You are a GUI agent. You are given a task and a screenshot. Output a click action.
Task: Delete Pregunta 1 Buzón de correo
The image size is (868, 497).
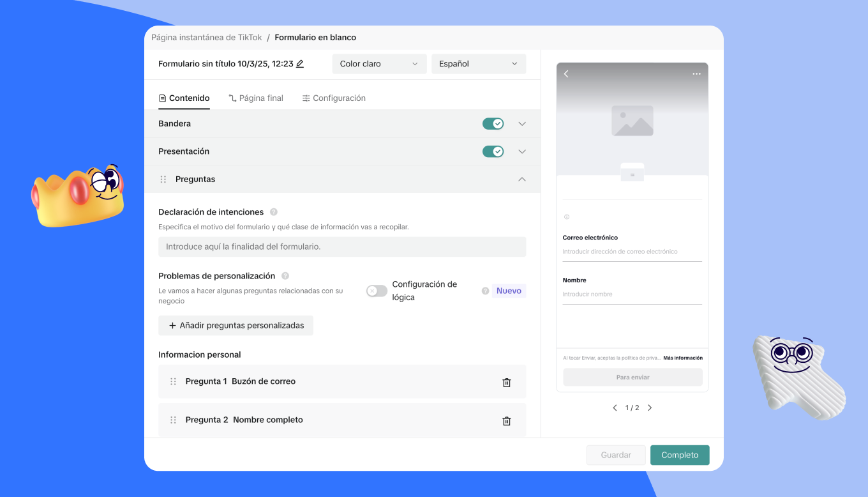(506, 383)
